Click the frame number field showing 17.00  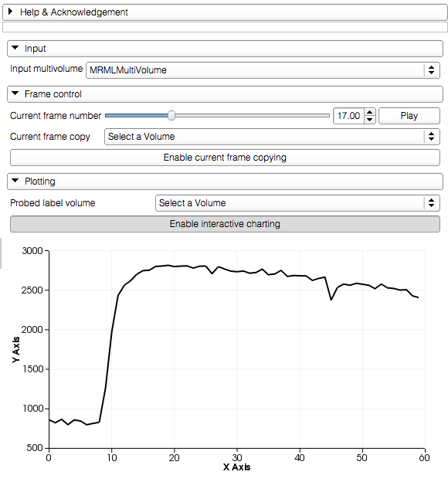[x=349, y=116]
